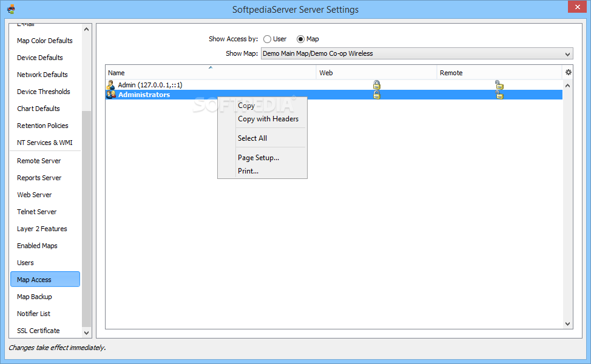Click the Admin user icon
The height and width of the screenshot is (364, 591).
pos(110,85)
